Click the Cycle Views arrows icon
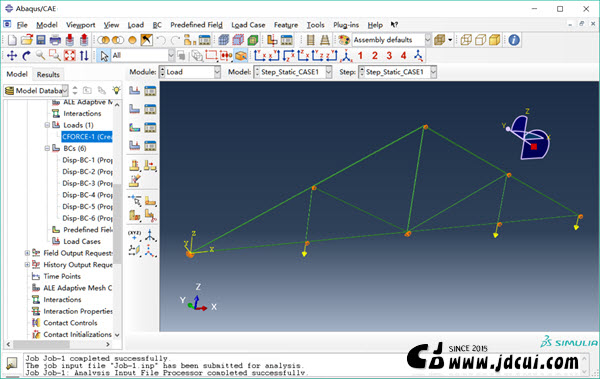This screenshot has width=600, height=379. click(84, 56)
